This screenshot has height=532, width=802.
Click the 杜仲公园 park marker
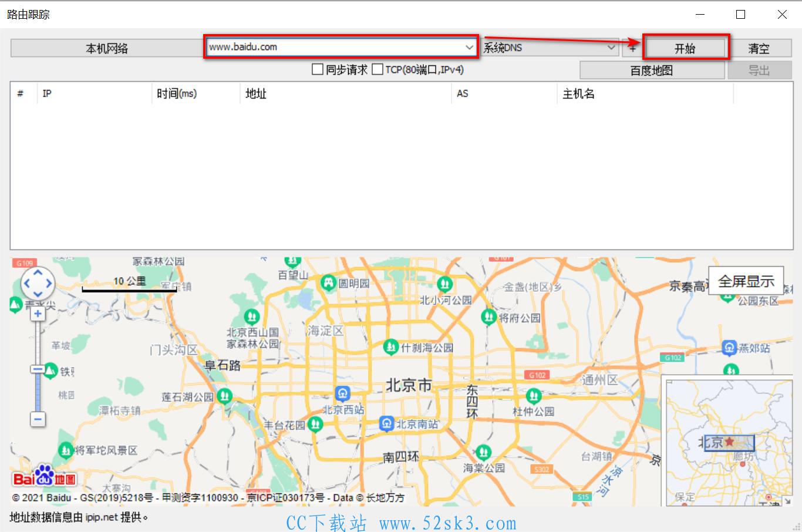[534, 395]
